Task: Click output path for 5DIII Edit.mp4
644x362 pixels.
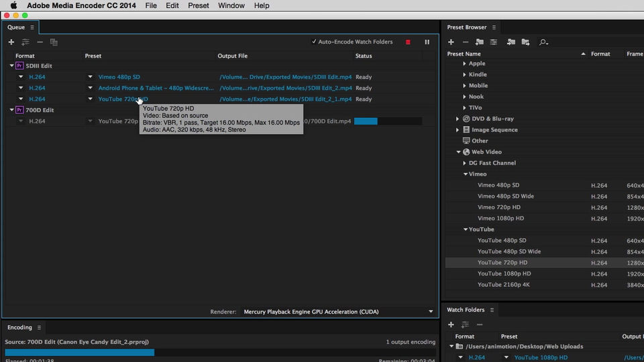Action: [x=286, y=76]
